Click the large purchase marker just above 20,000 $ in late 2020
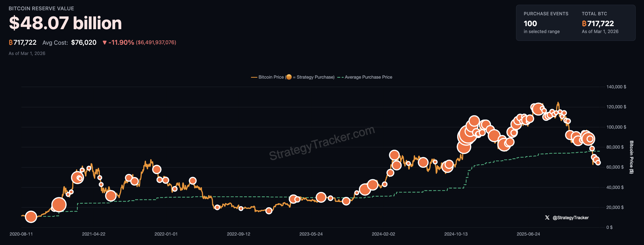The height and width of the screenshot is (245, 644). tap(59, 205)
